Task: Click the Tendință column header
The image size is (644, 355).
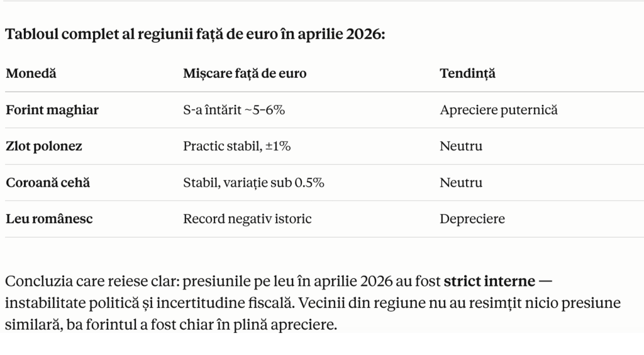Action: point(467,74)
